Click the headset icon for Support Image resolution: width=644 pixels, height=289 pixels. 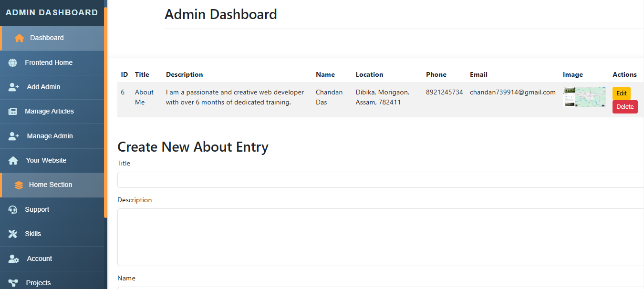(13, 209)
